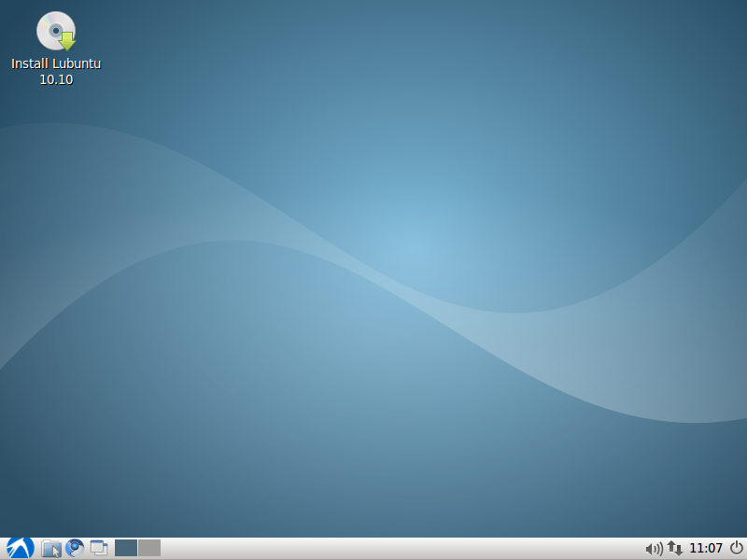Minimize all windows with desktop toggle
Viewport: 747px width, 560px height.
[99, 548]
